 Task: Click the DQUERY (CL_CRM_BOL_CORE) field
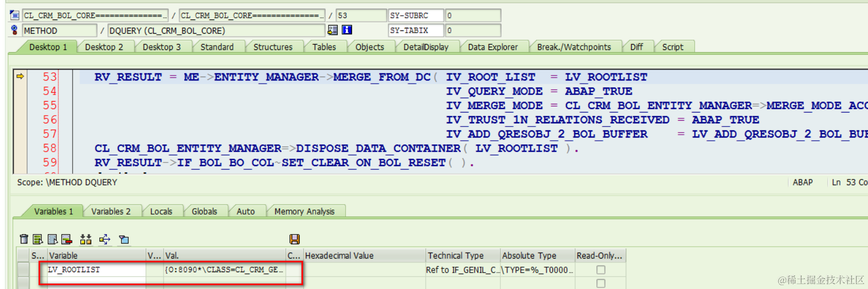tap(216, 30)
